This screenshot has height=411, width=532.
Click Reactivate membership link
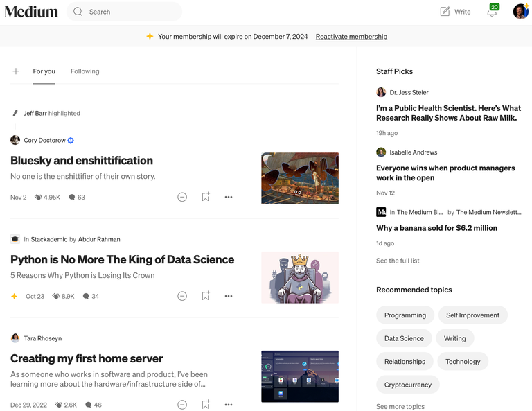351,37
